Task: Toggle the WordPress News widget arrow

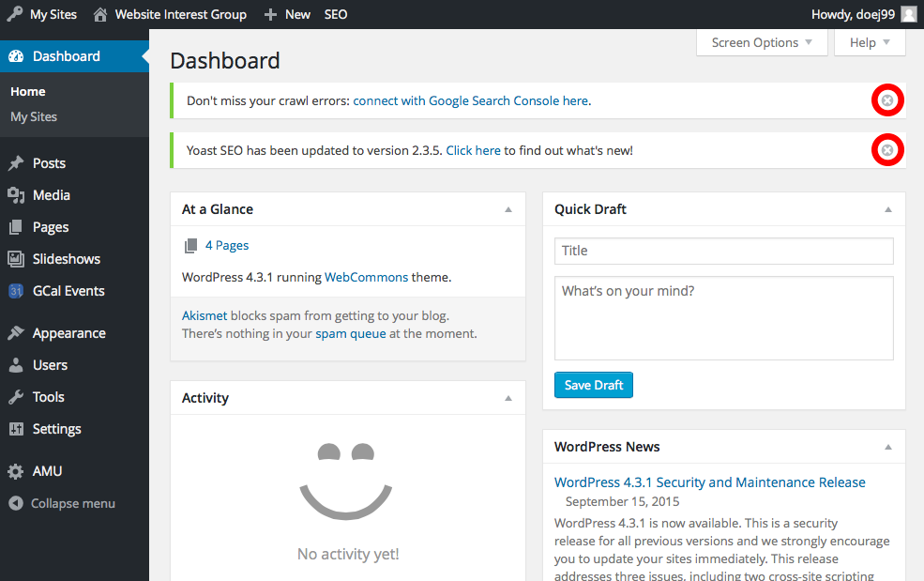Action: pos(888,447)
